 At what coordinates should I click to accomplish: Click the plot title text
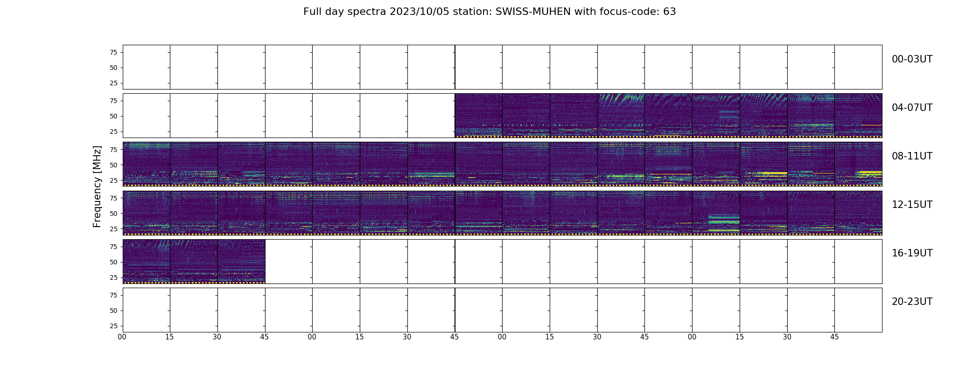(490, 12)
